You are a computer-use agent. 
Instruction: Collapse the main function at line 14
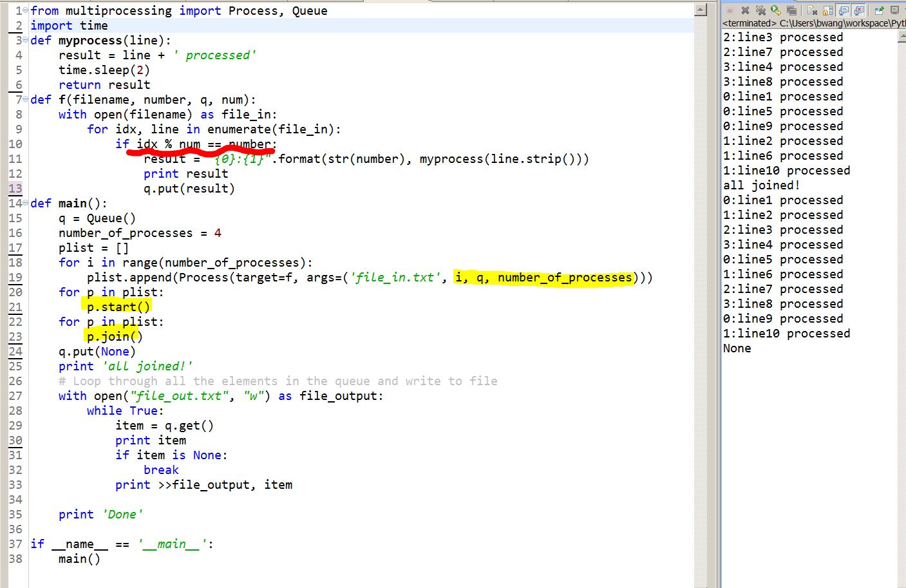point(25,204)
